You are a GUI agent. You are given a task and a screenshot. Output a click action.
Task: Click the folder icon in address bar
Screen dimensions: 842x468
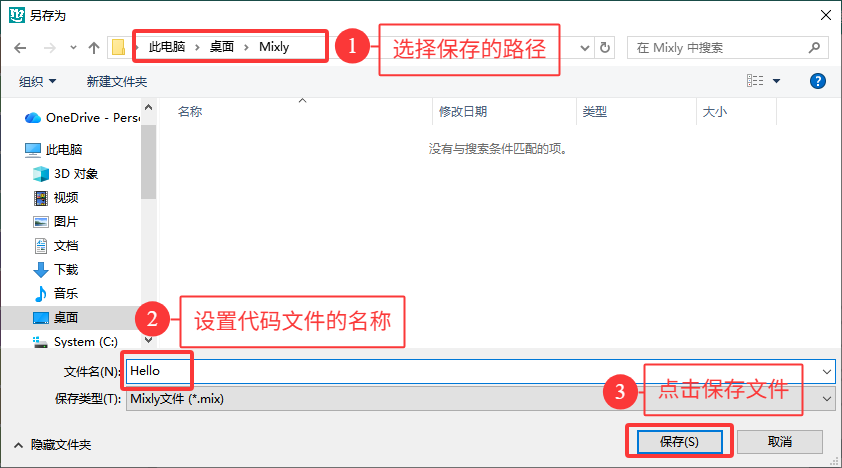(x=118, y=47)
